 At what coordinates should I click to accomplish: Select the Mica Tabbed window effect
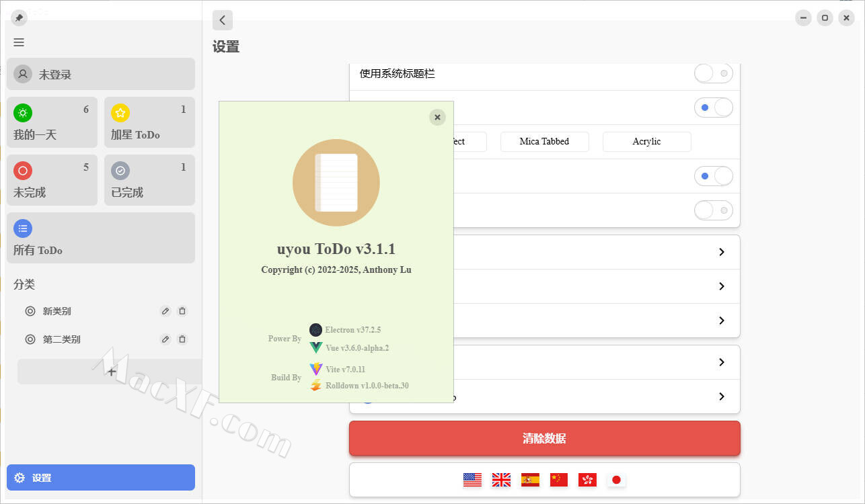tap(544, 142)
